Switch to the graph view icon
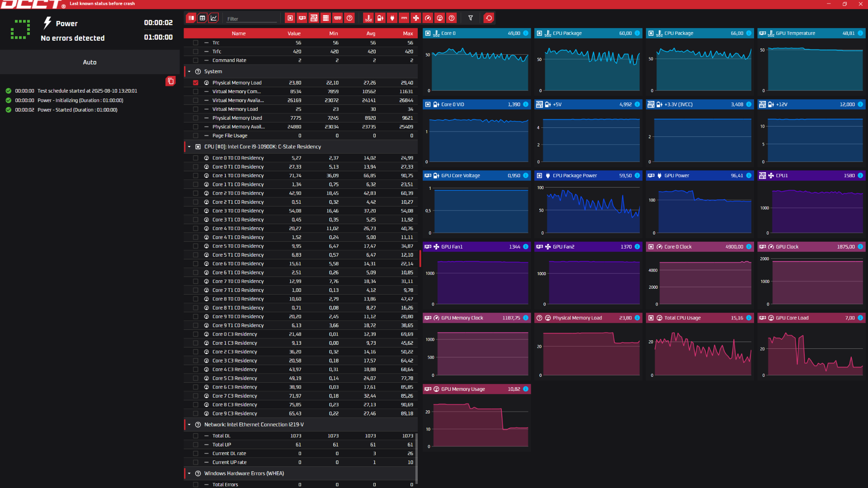This screenshot has width=868, height=488. 214,18
